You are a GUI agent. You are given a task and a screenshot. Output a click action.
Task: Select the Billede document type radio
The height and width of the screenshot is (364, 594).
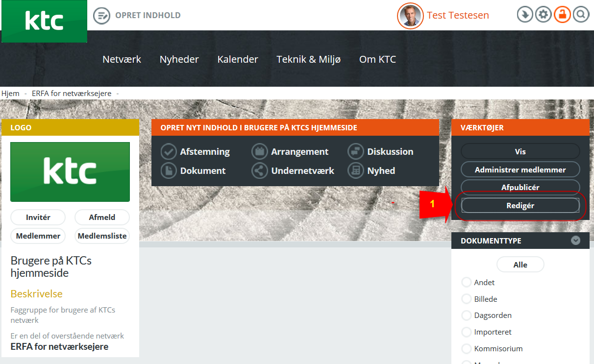467,299
